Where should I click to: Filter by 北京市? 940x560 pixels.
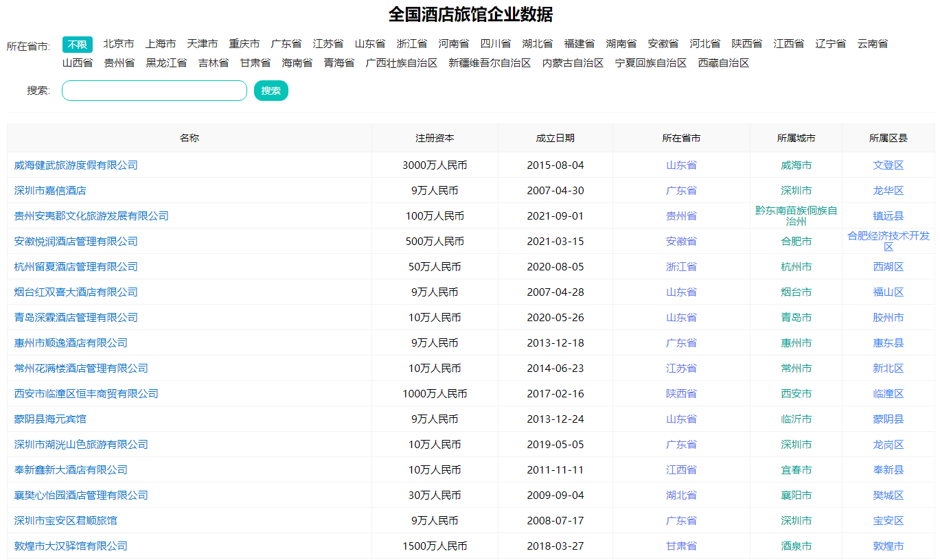click(119, 44)
